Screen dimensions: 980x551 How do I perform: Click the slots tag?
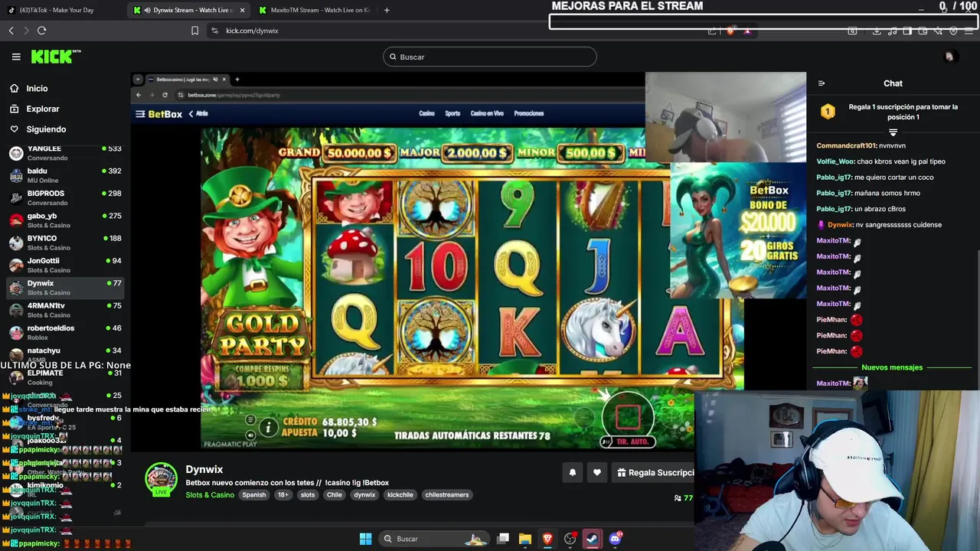(308, 495)
